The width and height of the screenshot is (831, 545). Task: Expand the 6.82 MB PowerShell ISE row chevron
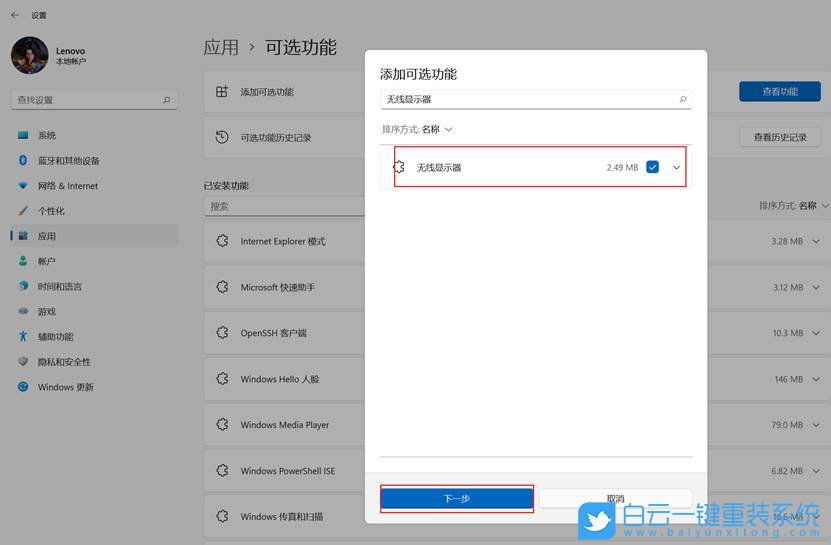coord(816,471)
